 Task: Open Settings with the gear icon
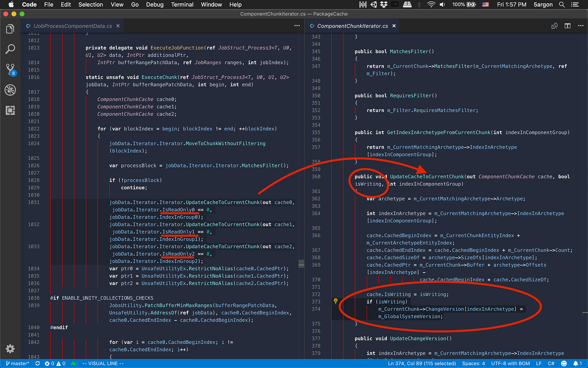10,348
